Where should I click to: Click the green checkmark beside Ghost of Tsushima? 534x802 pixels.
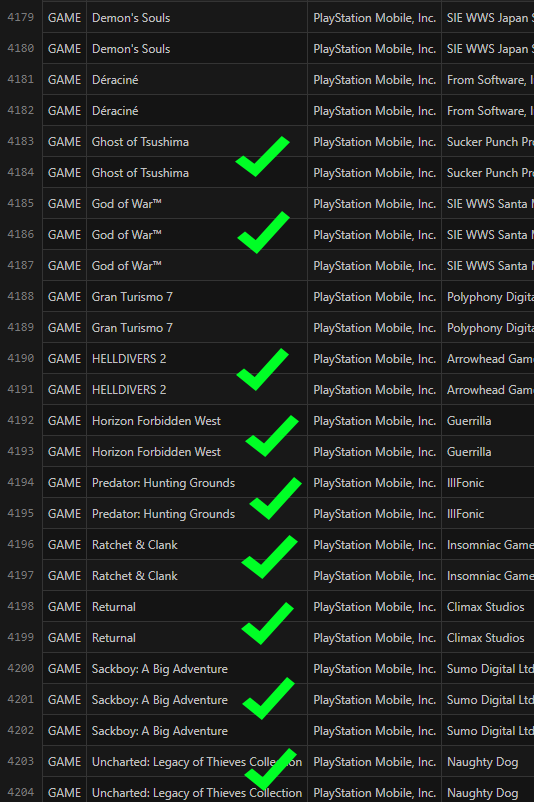262,157
